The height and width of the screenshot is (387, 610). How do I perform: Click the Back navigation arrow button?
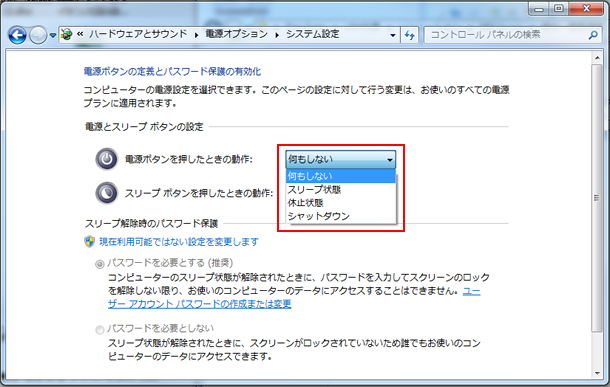pos(17,35)
